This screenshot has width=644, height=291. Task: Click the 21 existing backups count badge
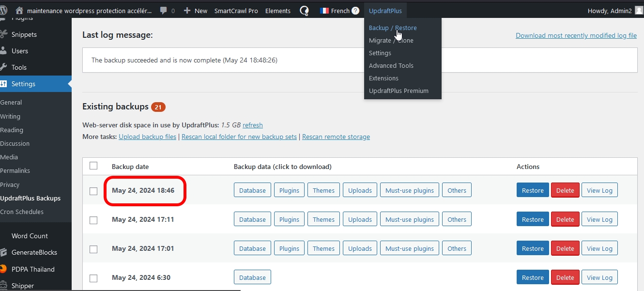[158, 107]
